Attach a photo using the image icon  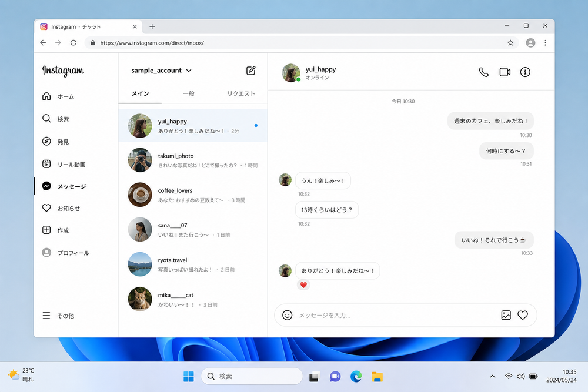pos(506,315)
